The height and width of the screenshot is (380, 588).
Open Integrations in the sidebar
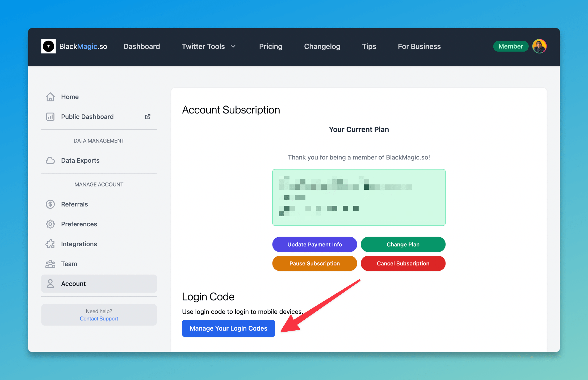tap(99, 244)
